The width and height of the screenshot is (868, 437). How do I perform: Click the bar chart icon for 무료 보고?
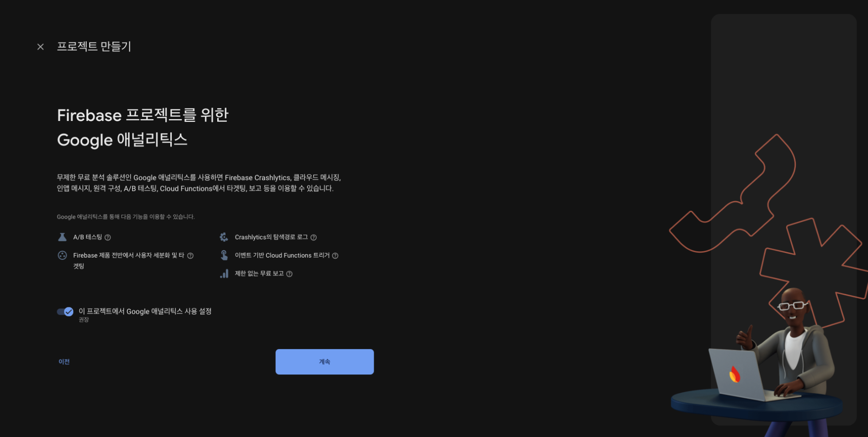224,274
